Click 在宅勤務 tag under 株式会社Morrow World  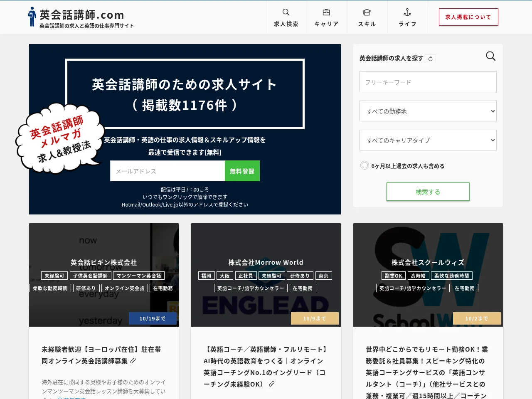(x=303, y=288)
